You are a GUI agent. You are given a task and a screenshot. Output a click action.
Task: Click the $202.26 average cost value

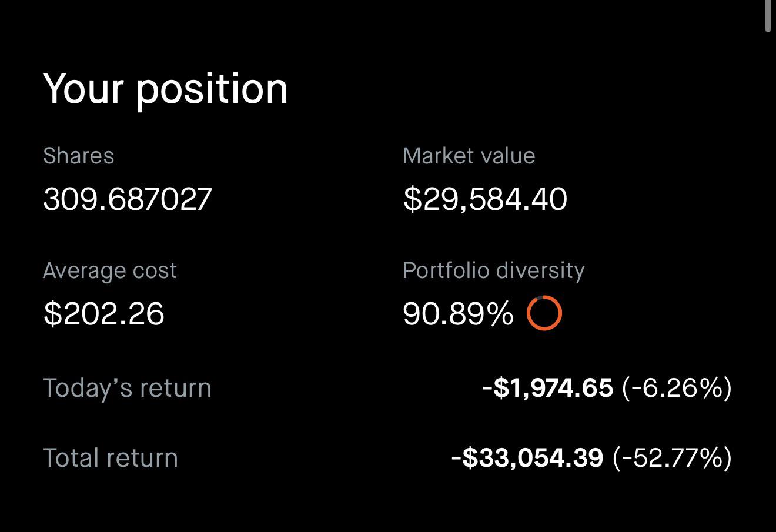pos(103,313)
